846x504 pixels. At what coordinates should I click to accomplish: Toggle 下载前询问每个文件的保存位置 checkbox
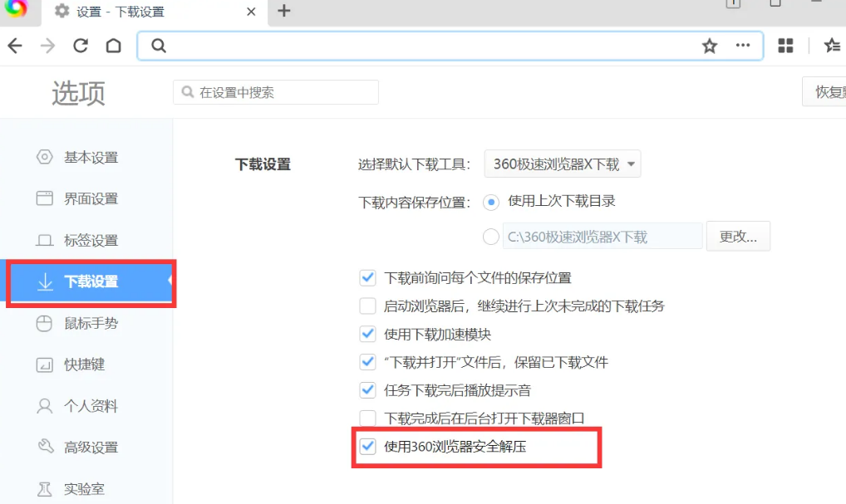click(368, 277)
